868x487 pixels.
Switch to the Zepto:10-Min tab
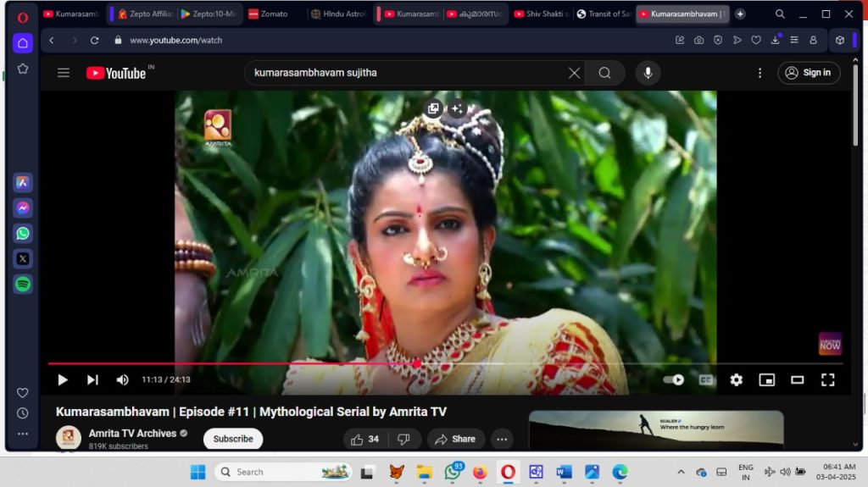pyautogui.click(x=209, y=14)
